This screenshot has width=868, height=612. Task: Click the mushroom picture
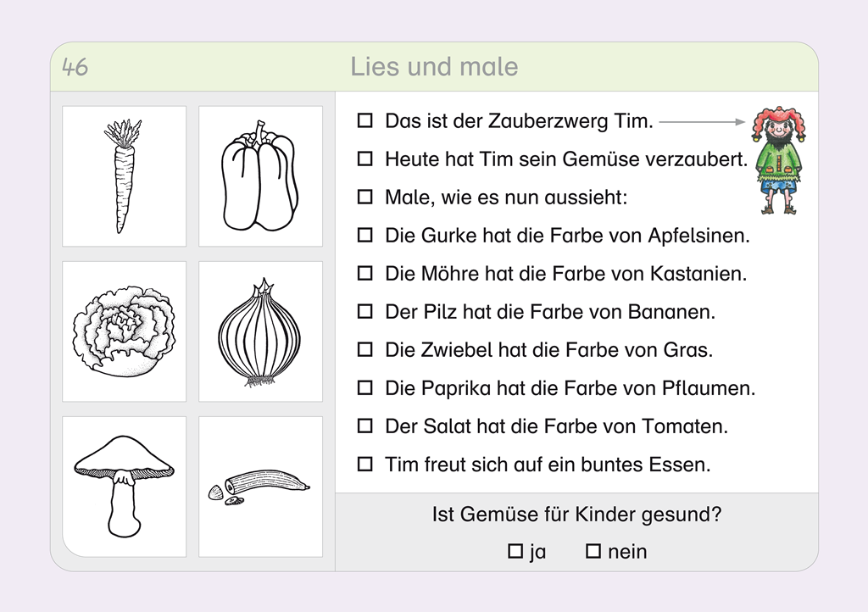124,486
